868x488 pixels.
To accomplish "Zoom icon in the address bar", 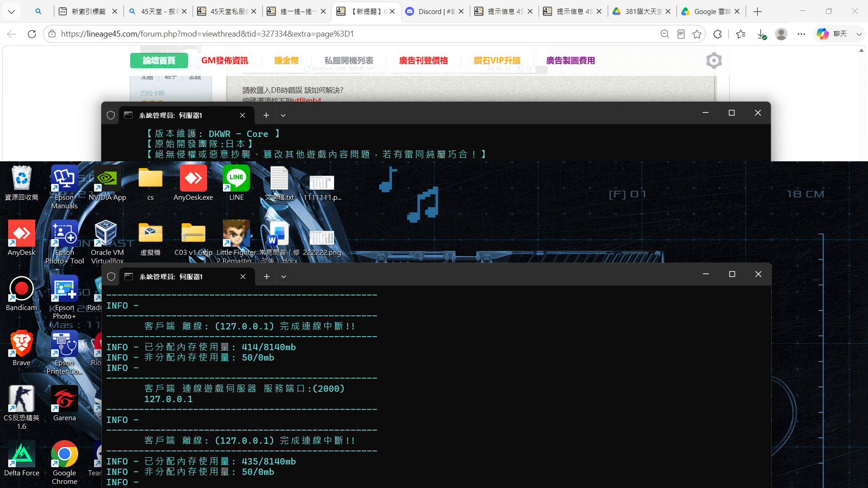I will [665, 34].
